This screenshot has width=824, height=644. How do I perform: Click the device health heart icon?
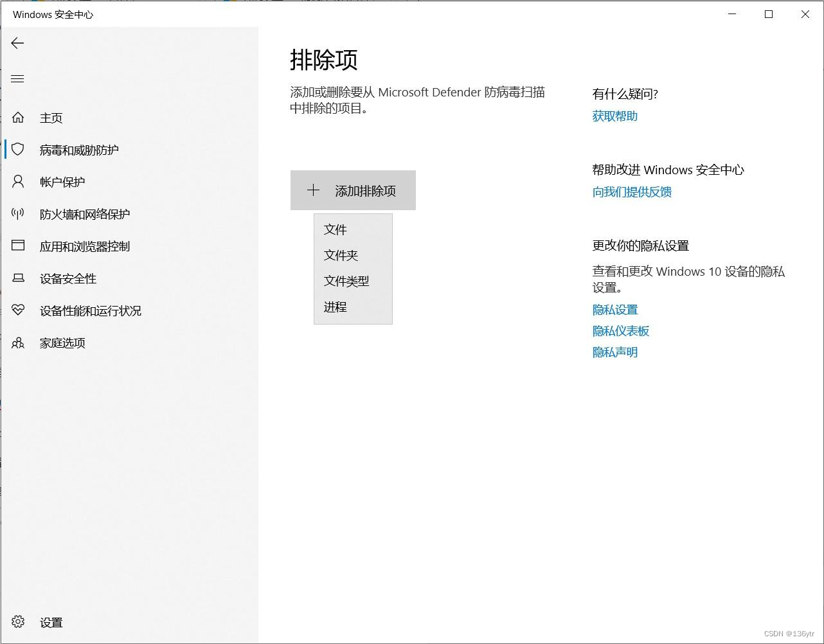click(18, 310)
